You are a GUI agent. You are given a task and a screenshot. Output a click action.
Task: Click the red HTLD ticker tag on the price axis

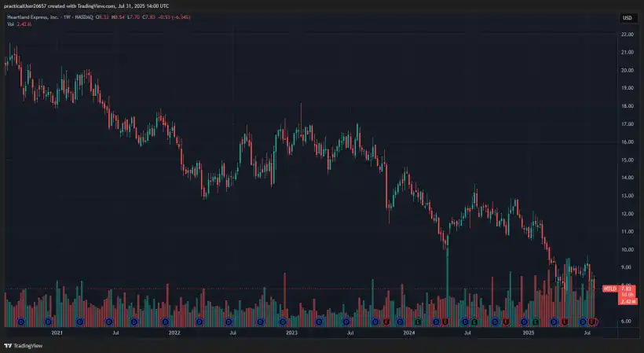click(x=609, y=289)
